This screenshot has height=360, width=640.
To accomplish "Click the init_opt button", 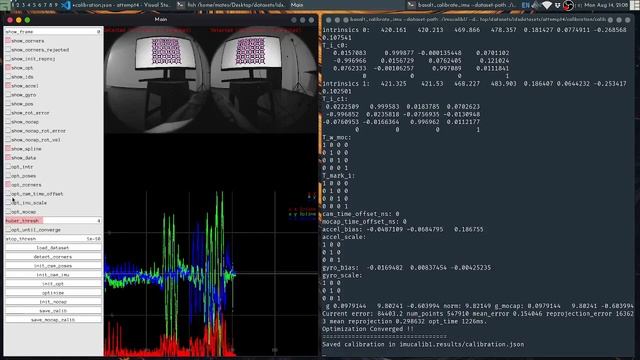I will point(53,284).
